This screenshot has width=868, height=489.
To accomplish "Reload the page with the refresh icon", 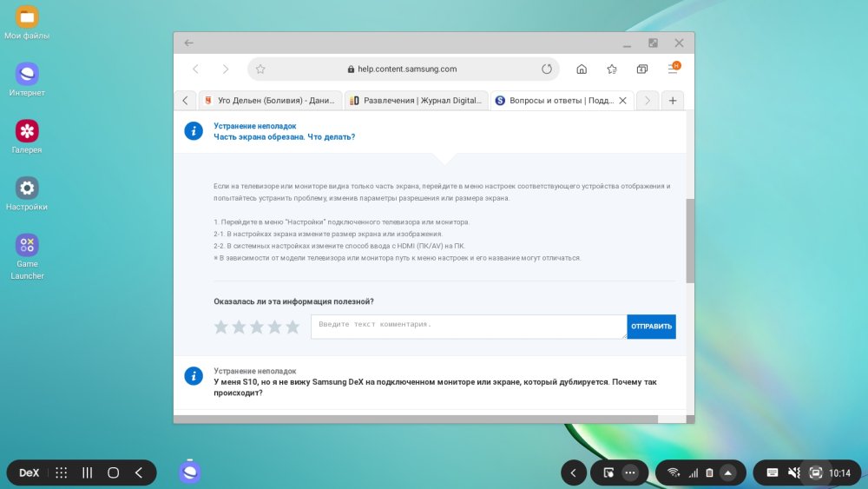I will [547, 69].
